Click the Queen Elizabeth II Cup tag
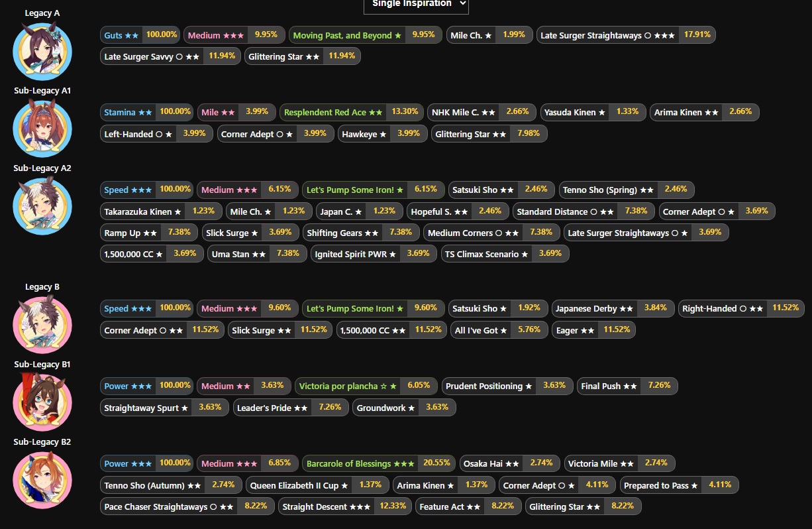Image resolution: width=812 pixels, height=529 pixels. tap(317, 485)
